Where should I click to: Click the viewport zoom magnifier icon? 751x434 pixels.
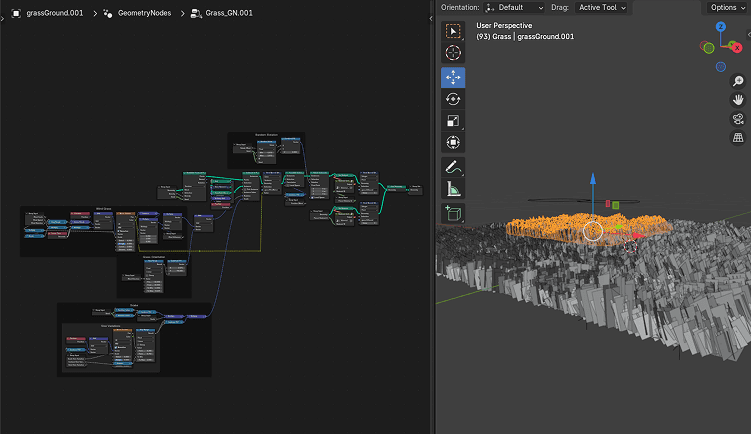tap(738, 81)
